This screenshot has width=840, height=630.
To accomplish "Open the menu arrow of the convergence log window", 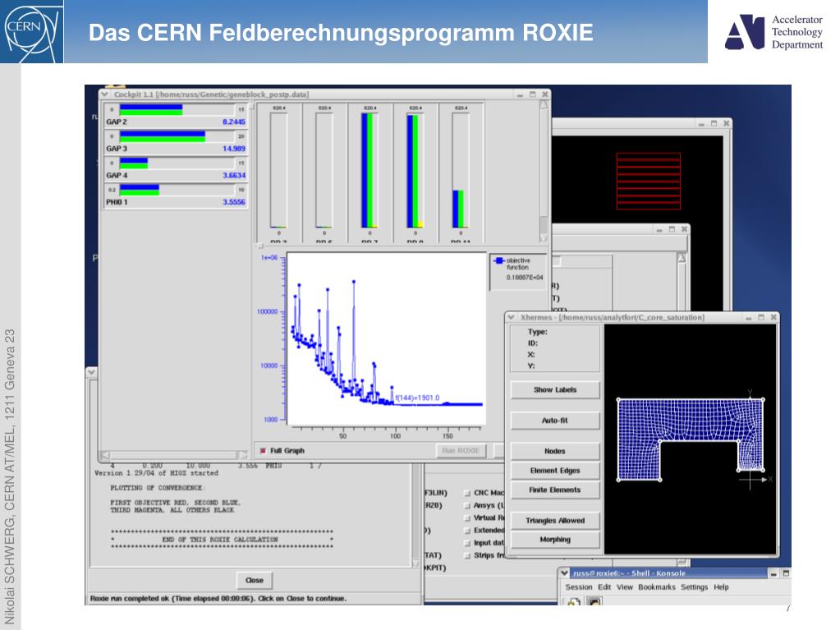I will click(92, 371).
